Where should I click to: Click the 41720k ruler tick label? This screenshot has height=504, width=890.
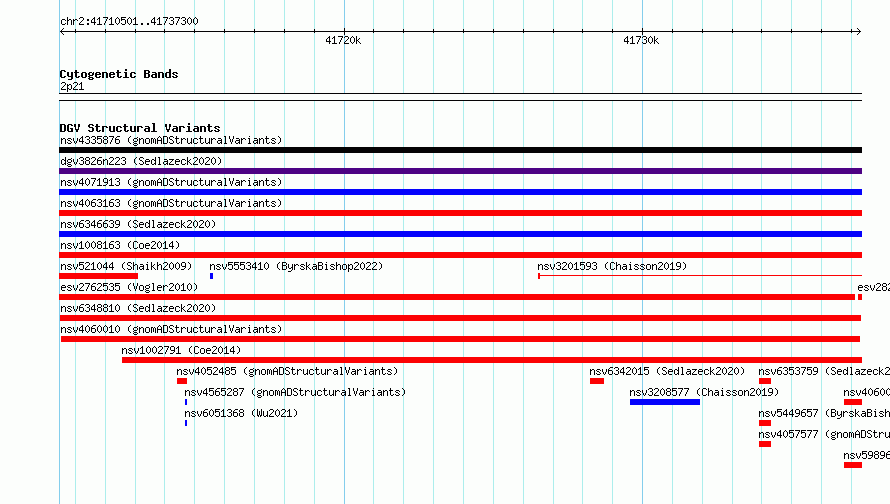[x=343, y=40]
